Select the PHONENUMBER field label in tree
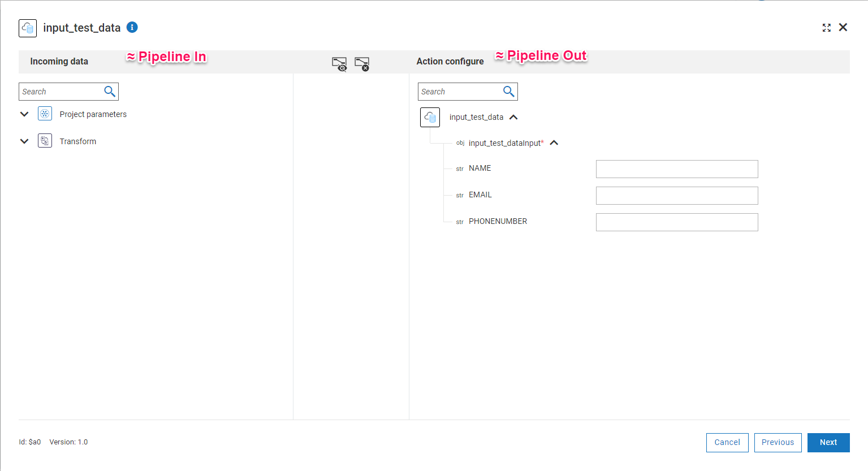The width and height of the screenshot is (868, 471). [x=498, y=222]
